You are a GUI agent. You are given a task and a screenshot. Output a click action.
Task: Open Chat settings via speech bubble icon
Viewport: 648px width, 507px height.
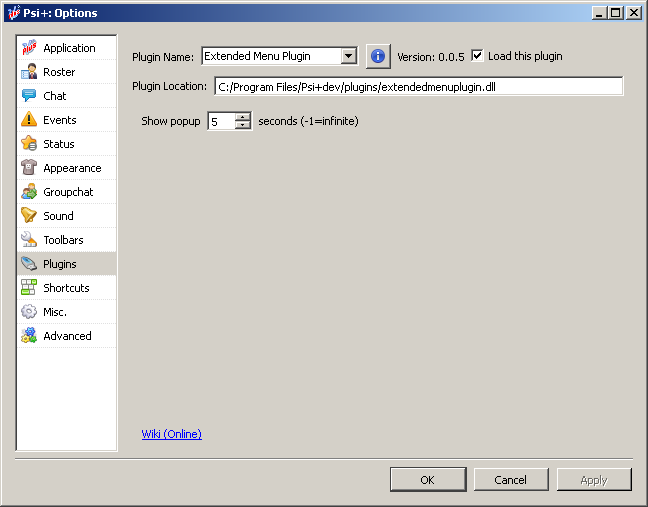pos(29,96)
